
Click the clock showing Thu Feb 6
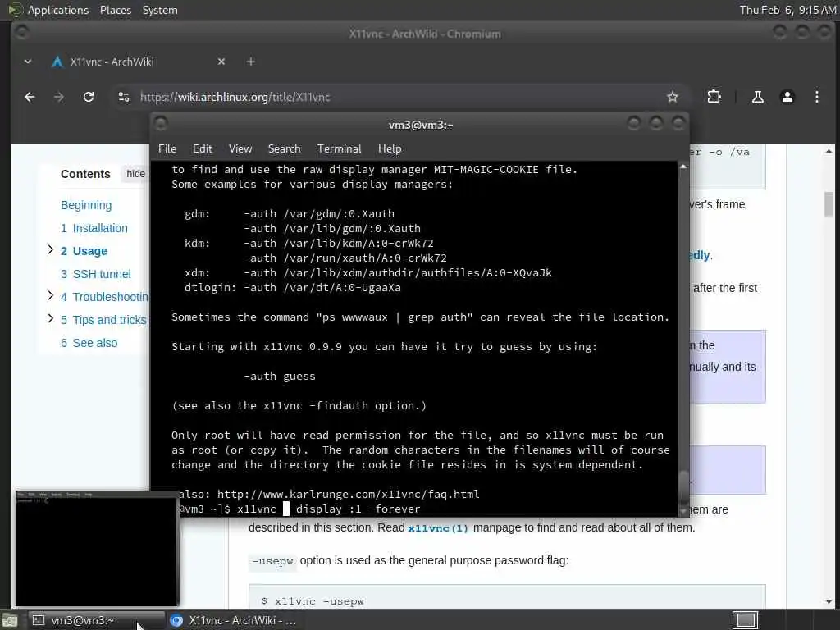click(x=787, y=10)
